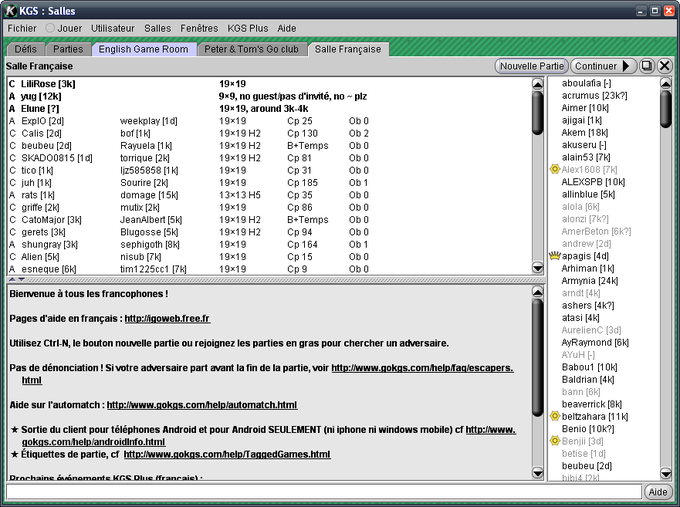Switch to Peter & Tom's Go club tab

point(252,49)
